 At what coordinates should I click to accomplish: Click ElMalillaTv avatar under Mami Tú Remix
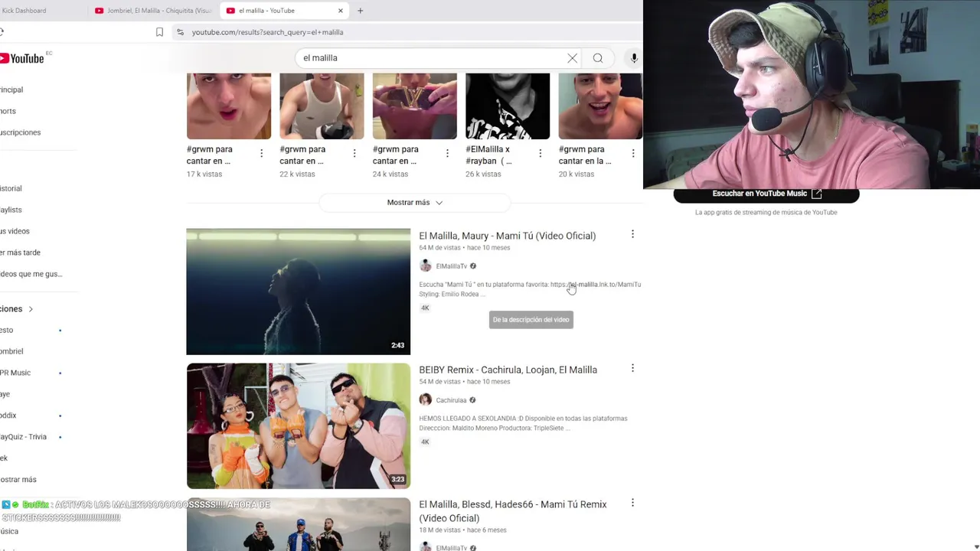[x=426, y=547]
